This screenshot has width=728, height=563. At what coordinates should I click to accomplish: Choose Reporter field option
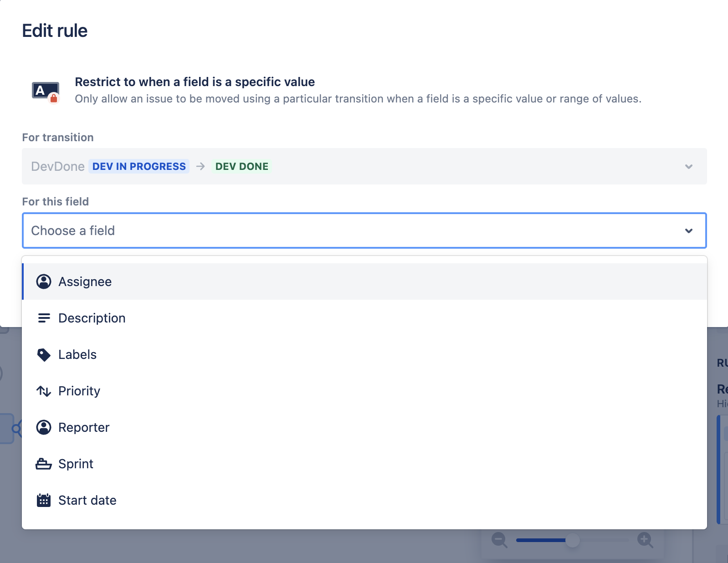click(364, 427)
